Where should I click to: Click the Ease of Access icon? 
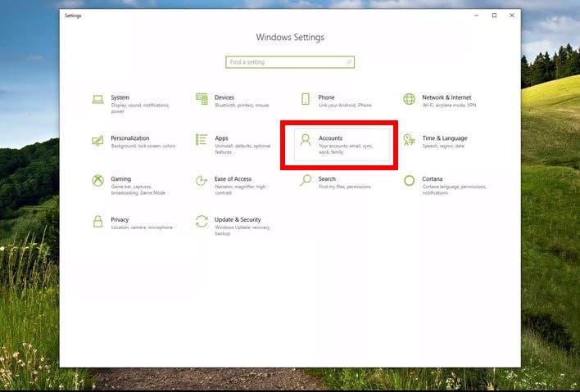click(202, 181)
